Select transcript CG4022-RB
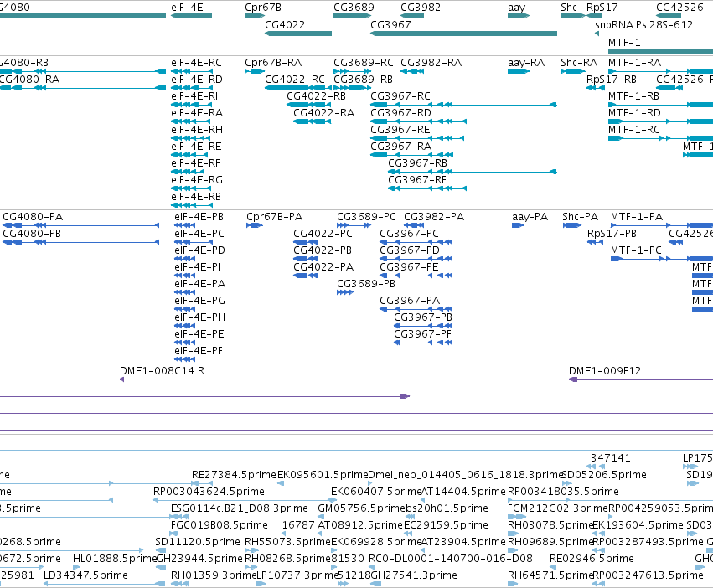Screen dimensions: 713x588 pyautogui.click(x=309, y=105)
